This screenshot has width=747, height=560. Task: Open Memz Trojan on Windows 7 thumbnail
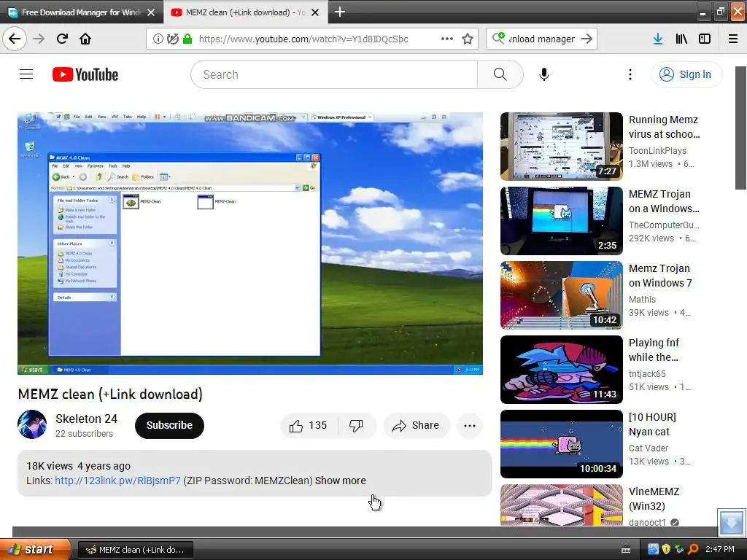coord(561,295)
